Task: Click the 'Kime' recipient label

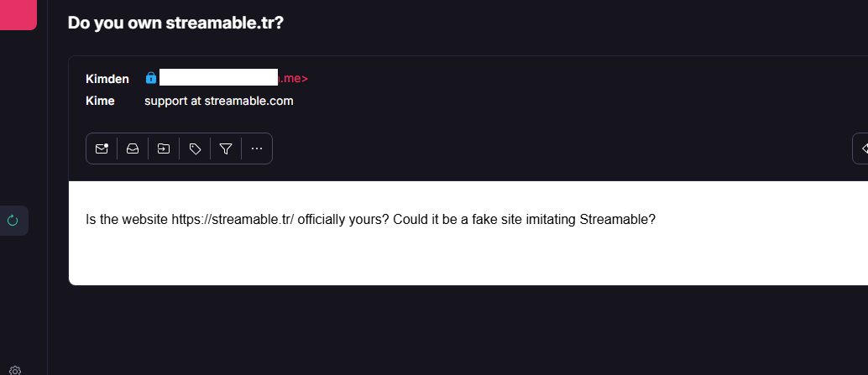Action: click(100, 102)
